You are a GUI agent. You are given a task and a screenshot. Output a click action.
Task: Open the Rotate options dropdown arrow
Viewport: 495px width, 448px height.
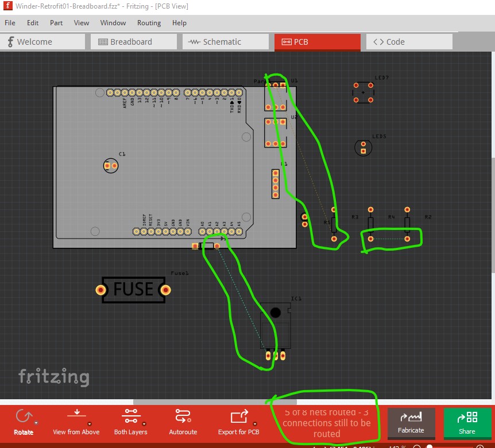[36, 423]
